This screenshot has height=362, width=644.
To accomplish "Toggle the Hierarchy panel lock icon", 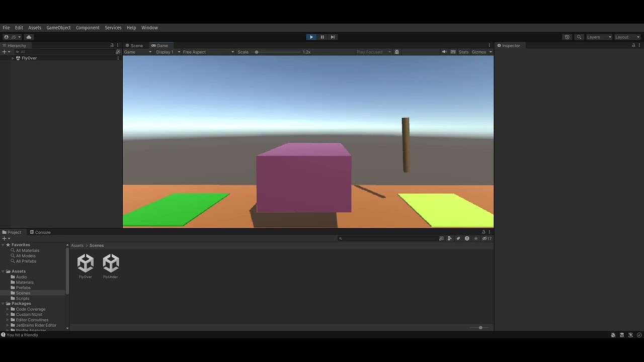I will (x=112, y=45).
